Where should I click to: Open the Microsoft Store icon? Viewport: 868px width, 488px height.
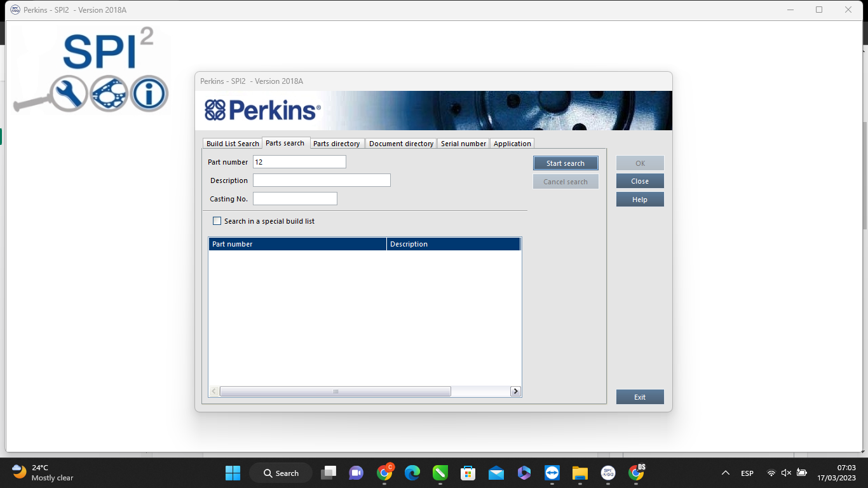tap(468, 473)
